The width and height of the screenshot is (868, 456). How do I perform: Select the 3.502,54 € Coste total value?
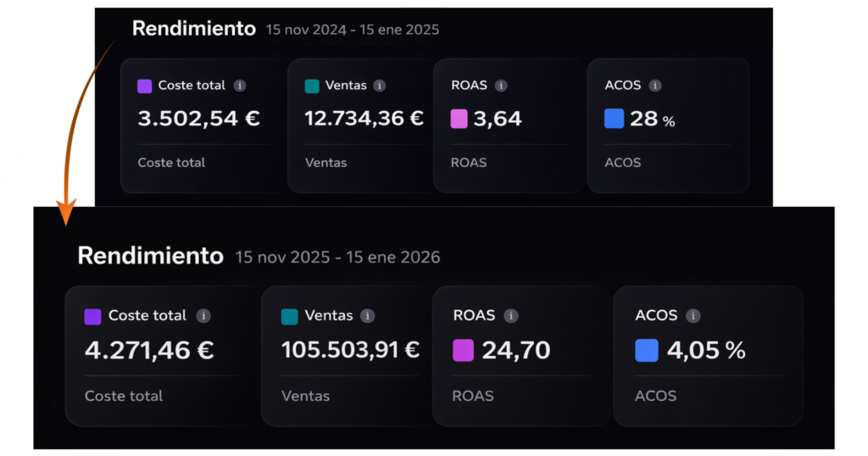tap(198, 119)
